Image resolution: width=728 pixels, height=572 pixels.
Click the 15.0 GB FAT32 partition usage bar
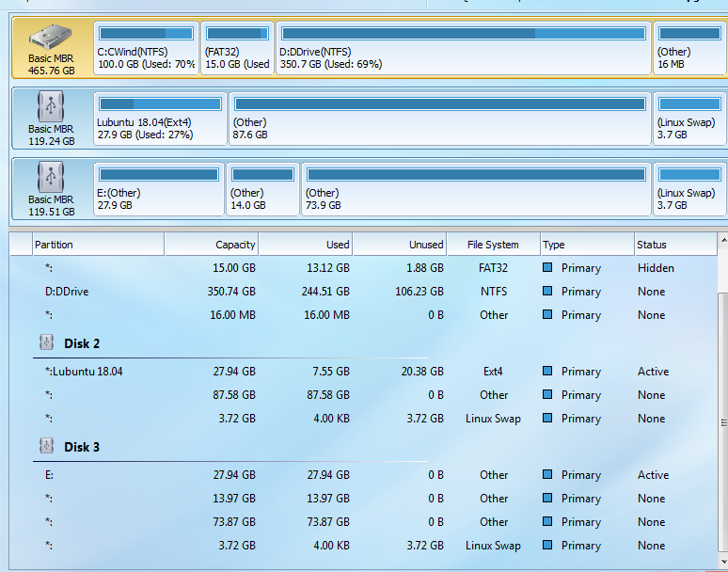pyautogui.click(x=237, y=34)
